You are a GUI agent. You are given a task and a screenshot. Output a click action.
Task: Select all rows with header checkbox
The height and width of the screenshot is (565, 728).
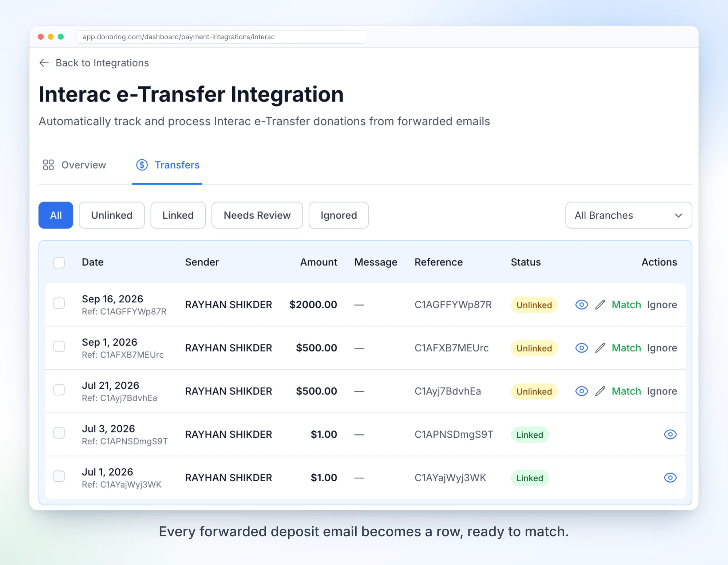[x=59, y=262]
